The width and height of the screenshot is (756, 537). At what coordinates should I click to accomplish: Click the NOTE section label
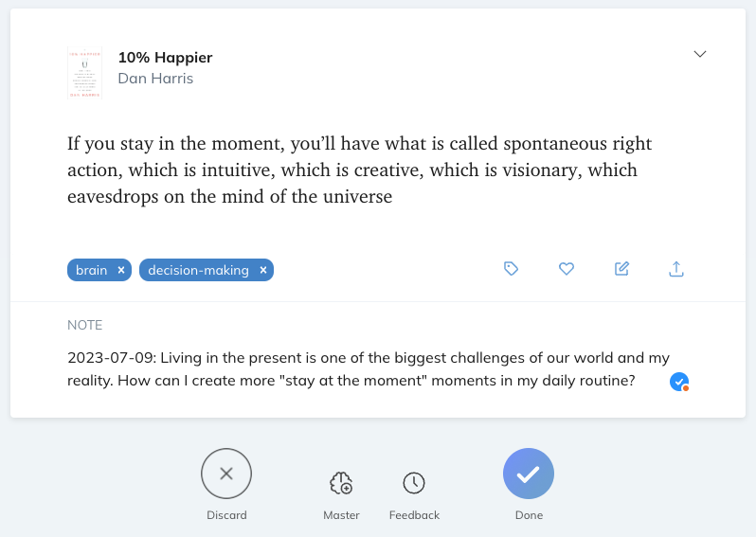tap(85, 325)
